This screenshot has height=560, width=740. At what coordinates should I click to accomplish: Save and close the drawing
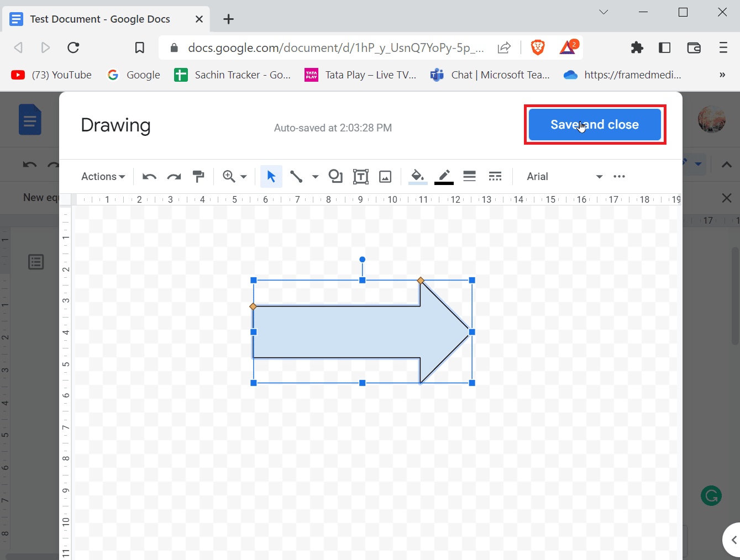[x=595, y=124]
